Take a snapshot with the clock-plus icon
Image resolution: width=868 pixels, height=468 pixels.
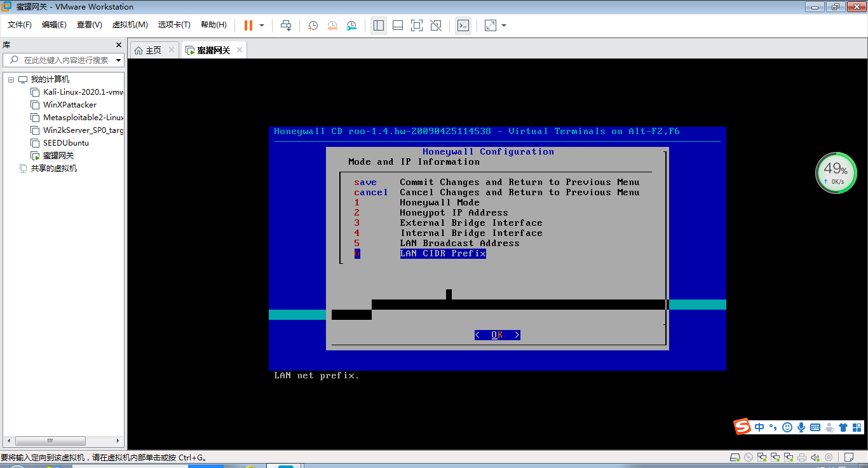(313, 25)
